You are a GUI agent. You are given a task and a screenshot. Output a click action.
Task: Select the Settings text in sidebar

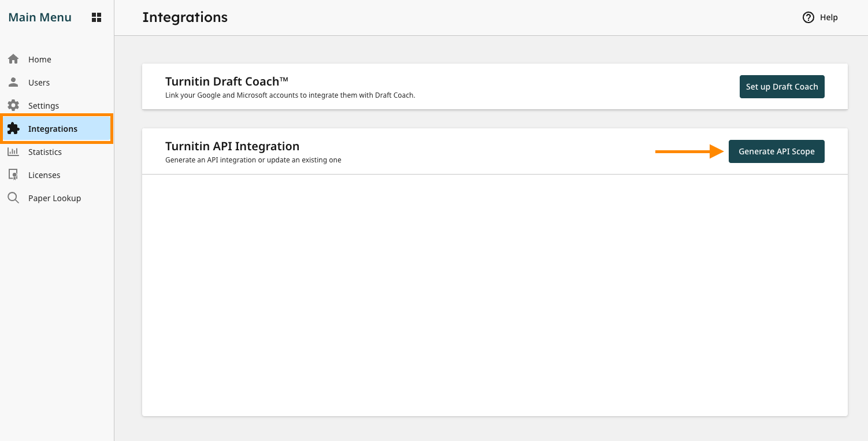43,106
